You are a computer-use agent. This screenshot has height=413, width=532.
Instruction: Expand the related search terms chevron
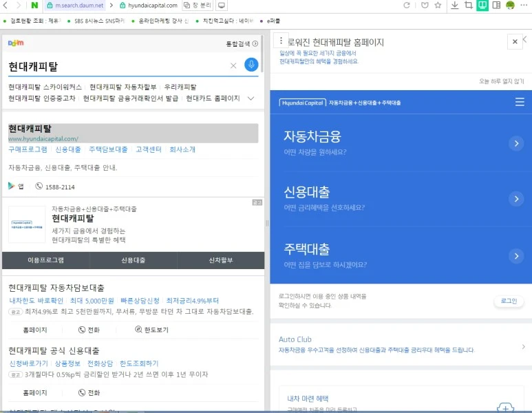(x=251, y=98)
